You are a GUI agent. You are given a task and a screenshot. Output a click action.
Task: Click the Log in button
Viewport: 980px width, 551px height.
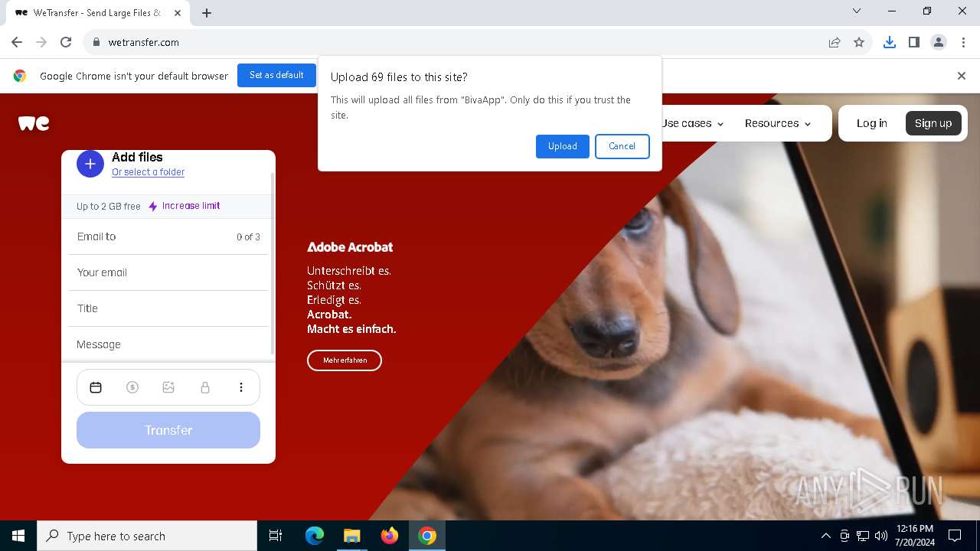point(871,123)
